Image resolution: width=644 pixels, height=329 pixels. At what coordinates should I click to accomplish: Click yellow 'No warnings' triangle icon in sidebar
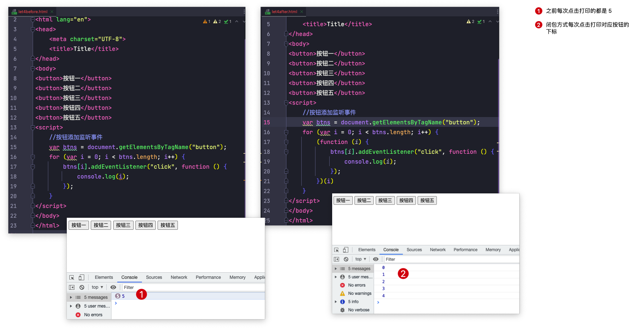[x=342, y=293]
